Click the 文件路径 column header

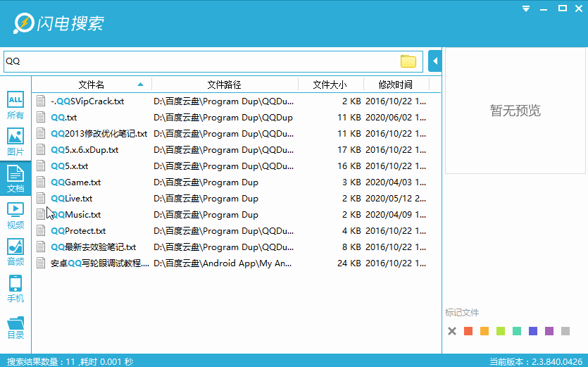224,85
